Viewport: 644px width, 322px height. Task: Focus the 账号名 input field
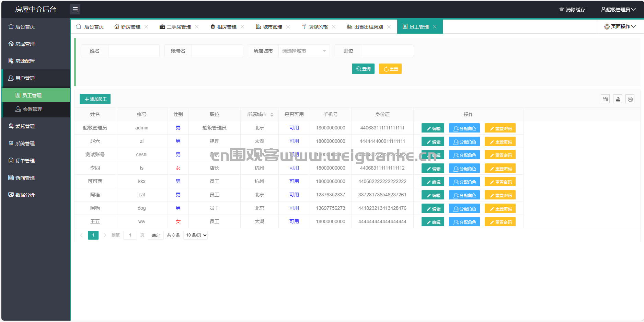click(217, 51)
